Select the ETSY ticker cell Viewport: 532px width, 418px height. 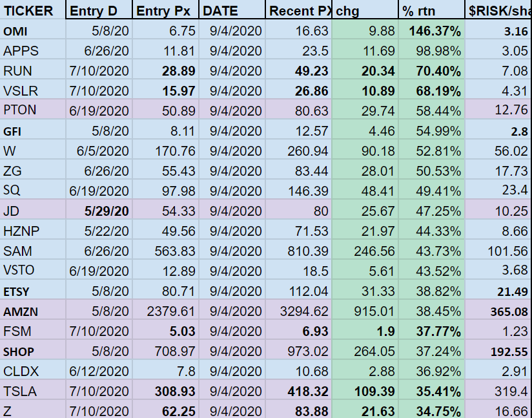click(x=32, y=289)
